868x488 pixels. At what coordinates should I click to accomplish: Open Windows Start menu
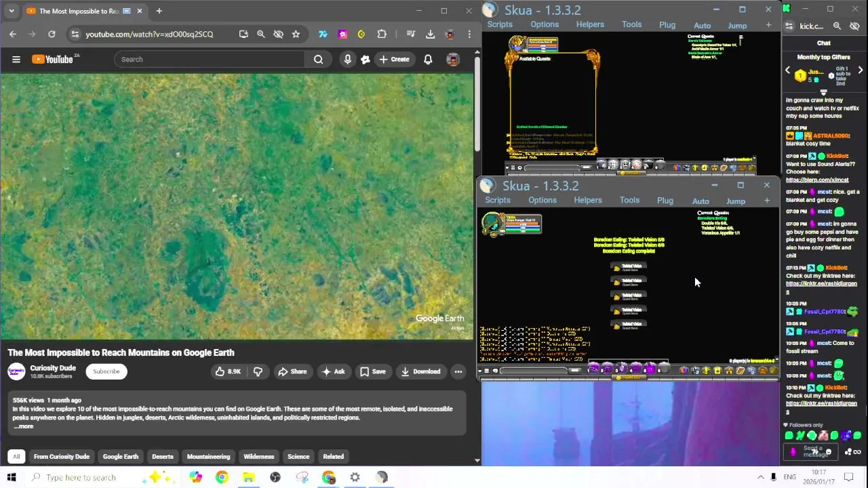[12, 477]
